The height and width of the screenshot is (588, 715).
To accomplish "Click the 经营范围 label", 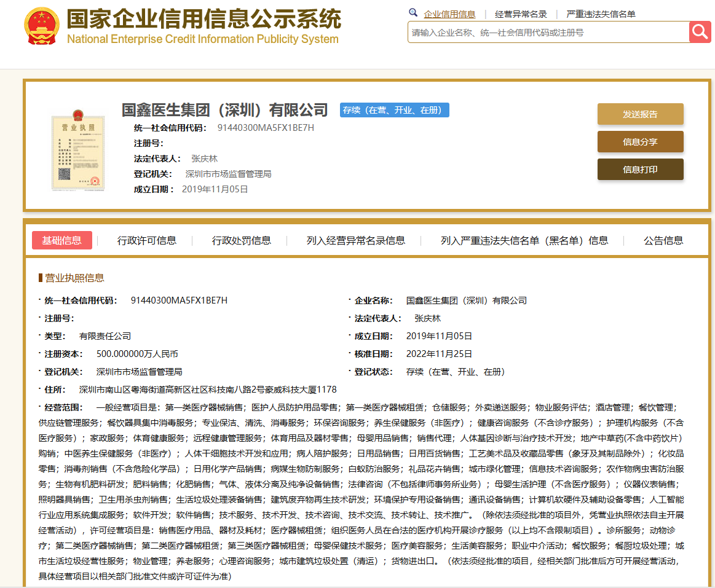I will pos(63,407).
